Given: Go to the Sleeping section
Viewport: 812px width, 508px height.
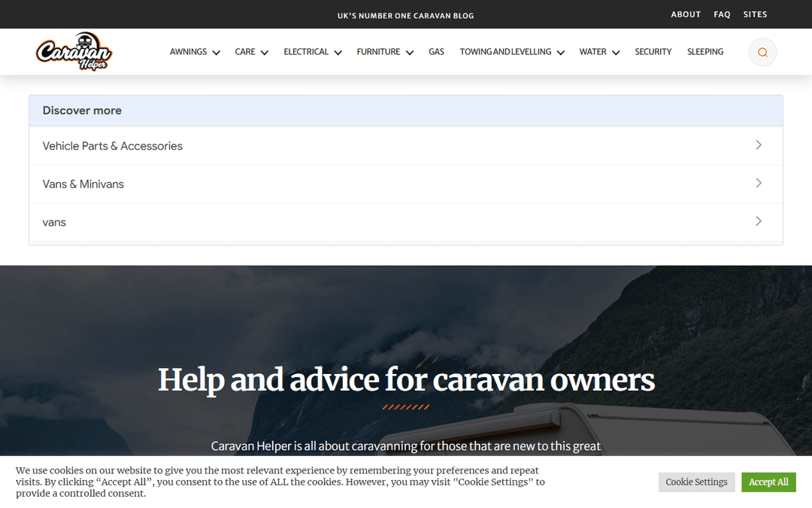Looking at the screenshot, I should tap(705, 52).
